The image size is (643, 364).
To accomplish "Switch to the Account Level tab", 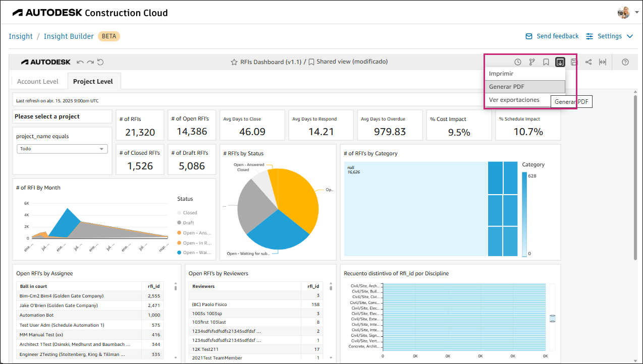I will tap(38, 81).
